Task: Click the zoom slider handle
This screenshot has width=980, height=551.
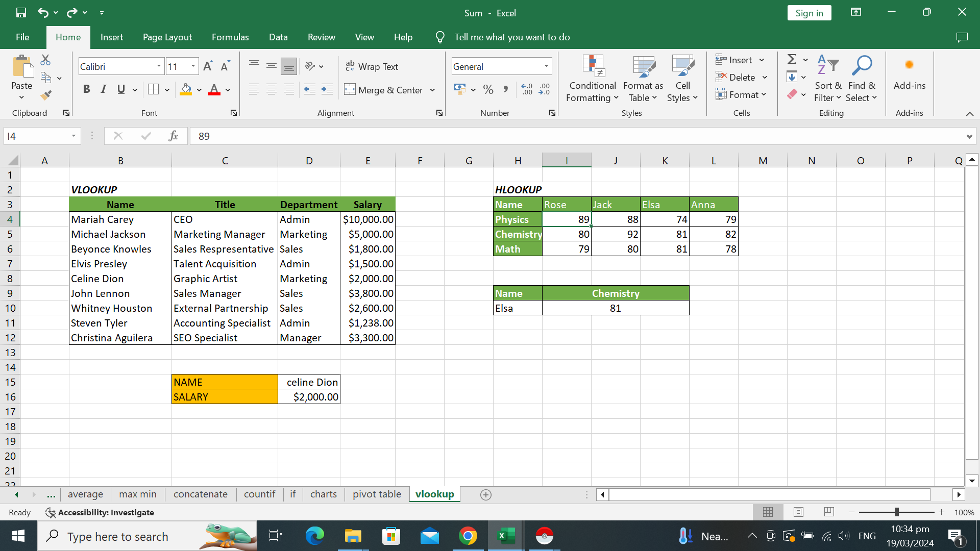Action: [897, 512]
